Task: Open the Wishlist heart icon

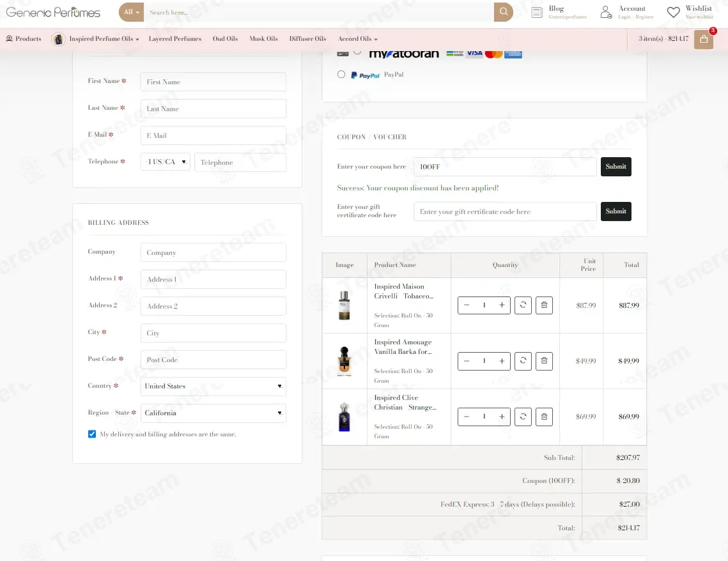Action: point(673,12)
